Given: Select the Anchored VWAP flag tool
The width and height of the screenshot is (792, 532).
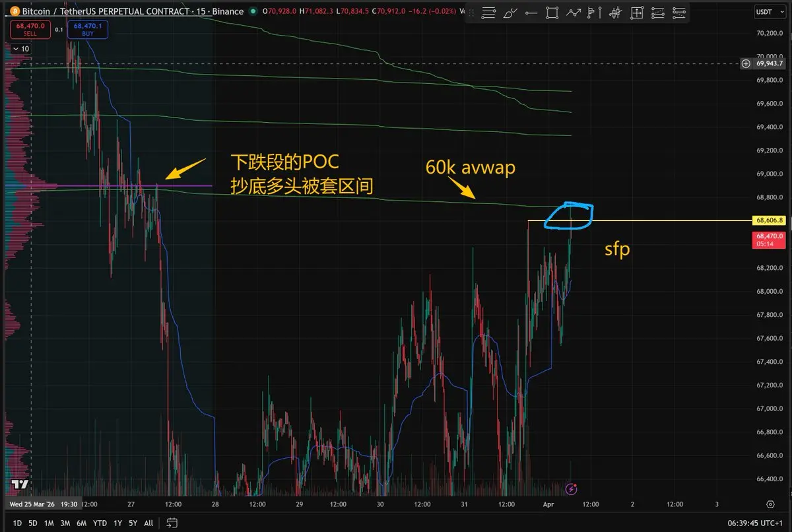Looking at the screenshot, I should pos(595,13).
